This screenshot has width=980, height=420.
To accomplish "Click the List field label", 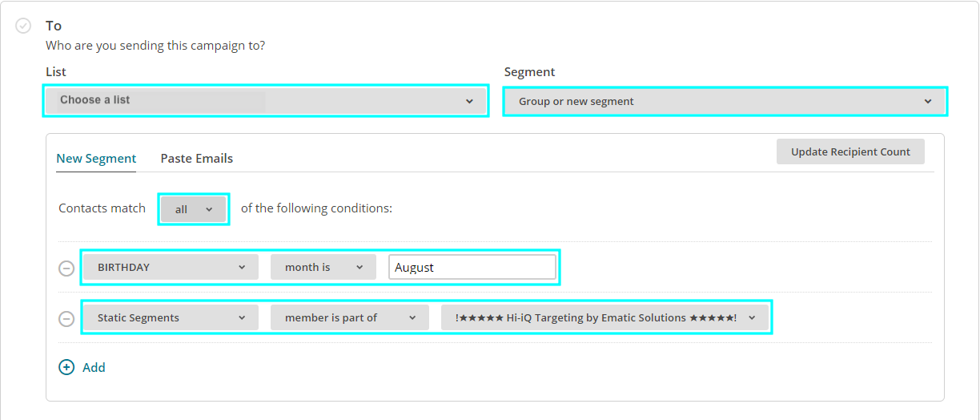I will click(56, 72).
